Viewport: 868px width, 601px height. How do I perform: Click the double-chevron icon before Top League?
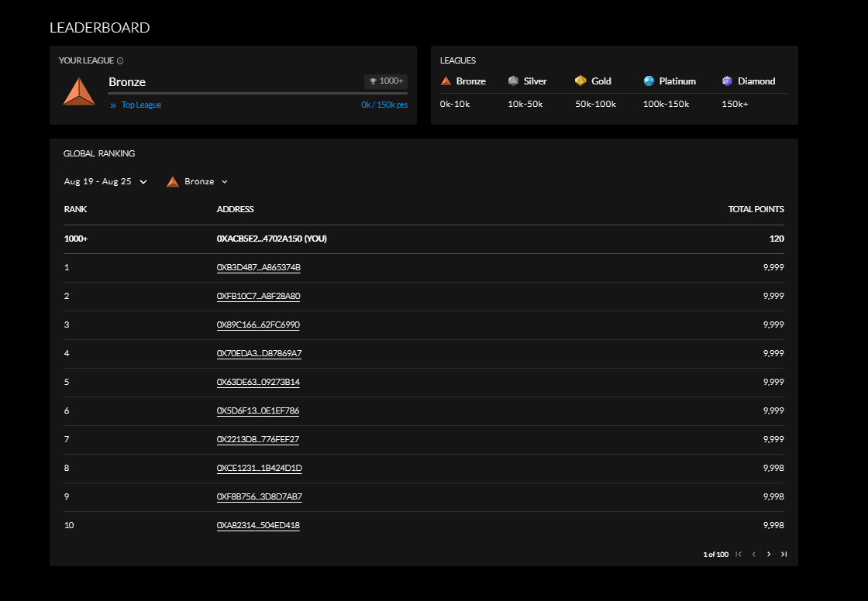tap(113, 105)
